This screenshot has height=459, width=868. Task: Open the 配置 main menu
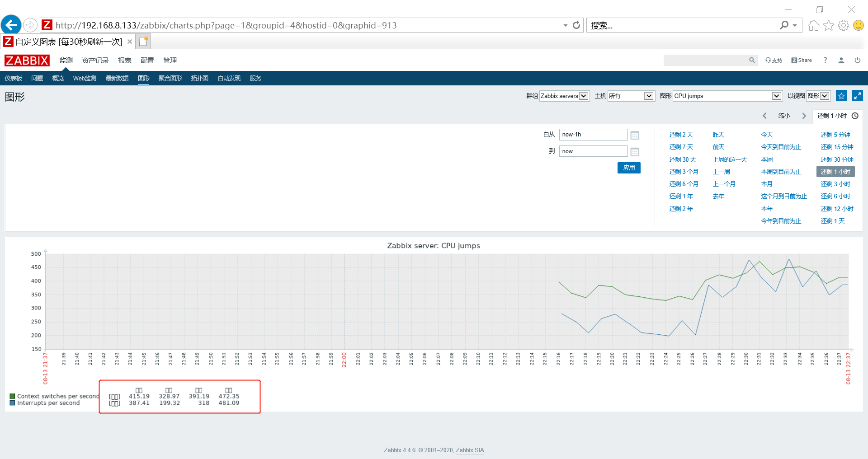147,60
